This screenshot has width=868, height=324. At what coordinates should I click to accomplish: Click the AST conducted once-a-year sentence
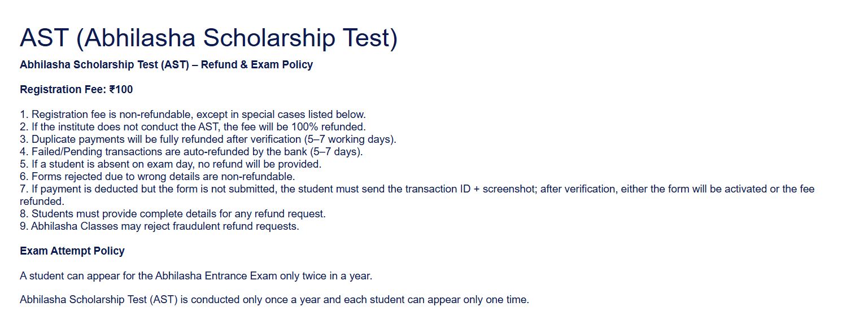274,300
